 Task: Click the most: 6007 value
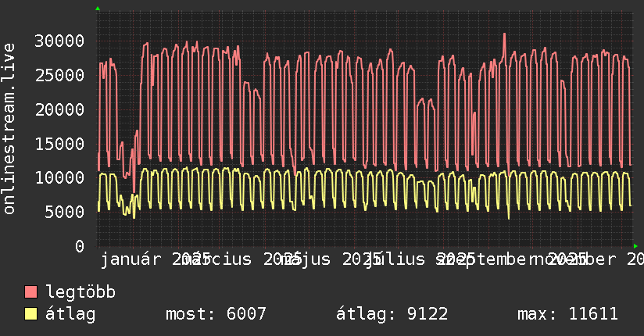point(216,314)
